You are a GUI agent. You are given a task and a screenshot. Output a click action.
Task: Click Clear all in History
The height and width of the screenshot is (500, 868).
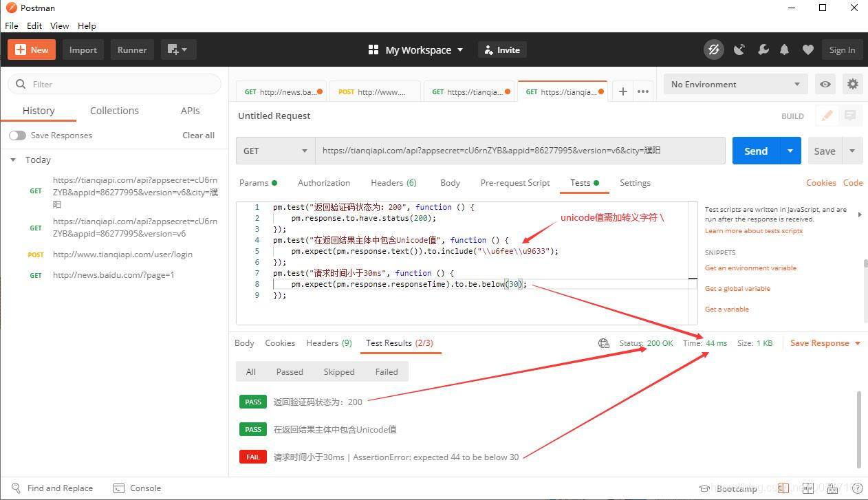(198, 135)
